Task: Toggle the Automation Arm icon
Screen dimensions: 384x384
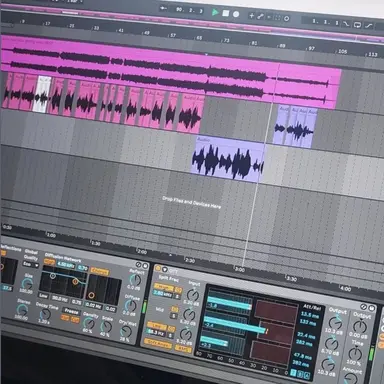Action: 260,16
